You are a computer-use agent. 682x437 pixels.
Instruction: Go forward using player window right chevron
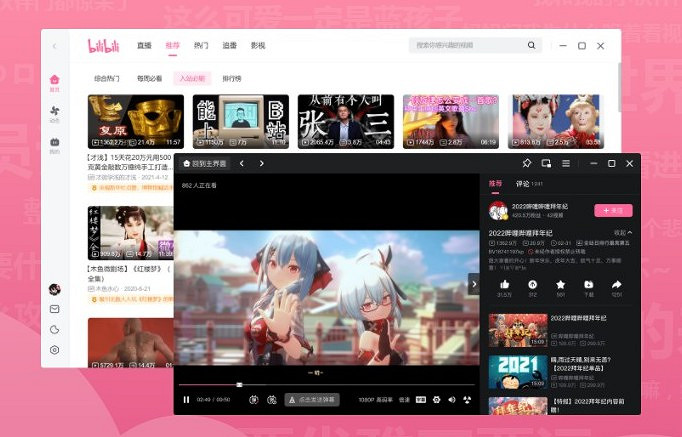click(x=261, y=163)
